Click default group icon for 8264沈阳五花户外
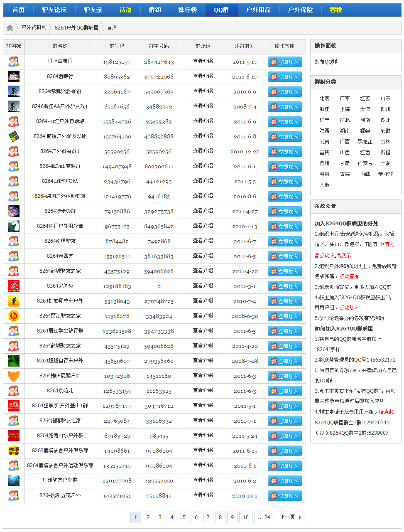The height and width of the screenshot is (532, 404). pyautogui.click(x=14, y=495)
